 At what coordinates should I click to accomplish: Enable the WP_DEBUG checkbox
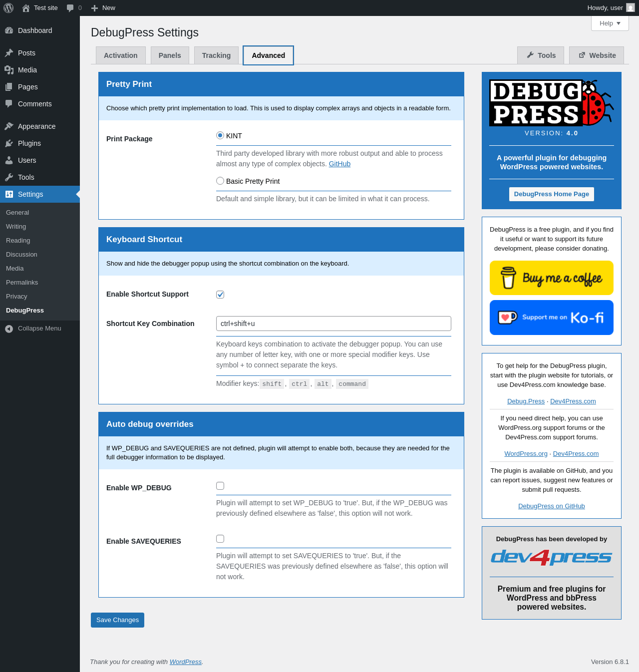tap(220, 486)
